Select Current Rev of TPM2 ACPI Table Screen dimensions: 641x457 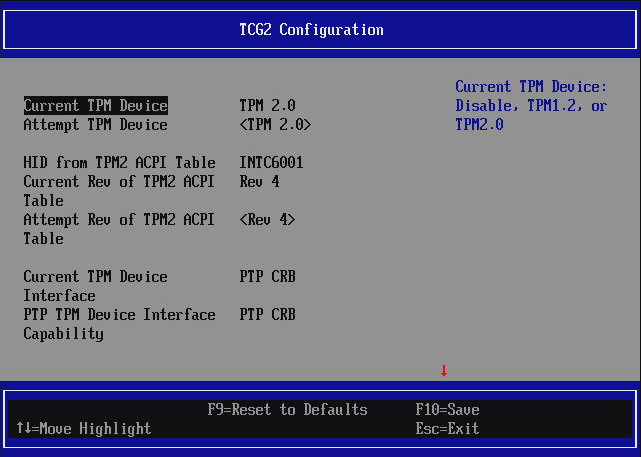pos(119,191)
